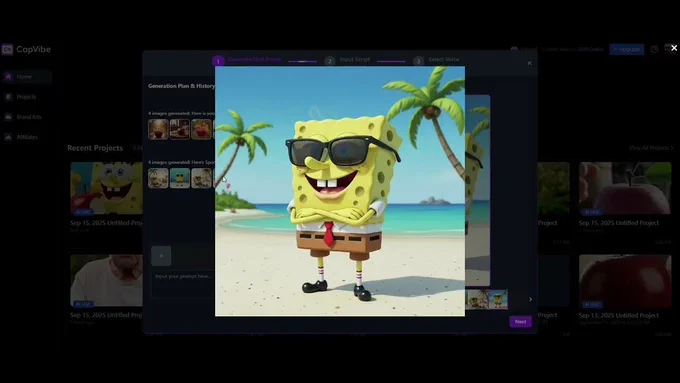Select the third thumbnail in the top history row
This screenshot has height=383, width=680.
tap(201, 129)
